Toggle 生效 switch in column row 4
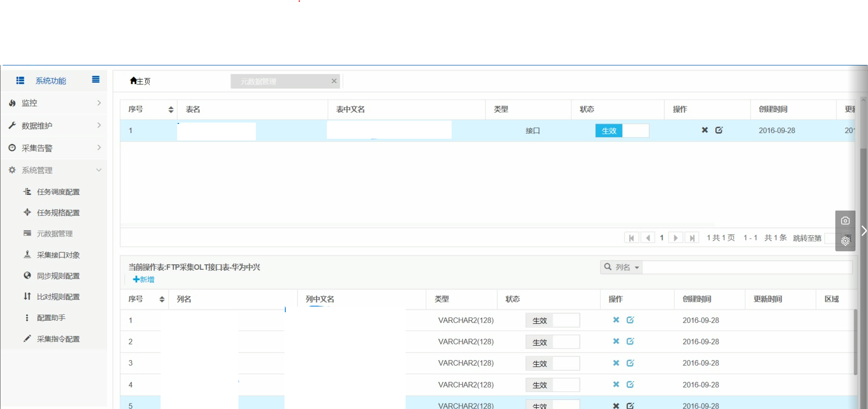This screenshot has height=409, width=868. tap(553, 385)
